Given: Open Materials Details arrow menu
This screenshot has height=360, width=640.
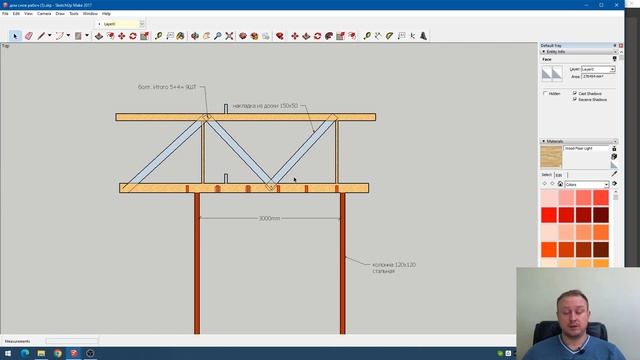Looking at the screenshot, I should [x=614, y=184].
